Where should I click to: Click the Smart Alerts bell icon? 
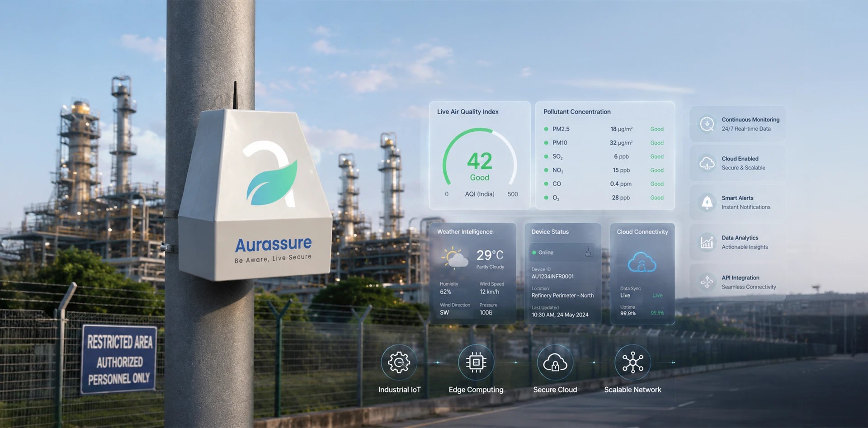(707, 202)
